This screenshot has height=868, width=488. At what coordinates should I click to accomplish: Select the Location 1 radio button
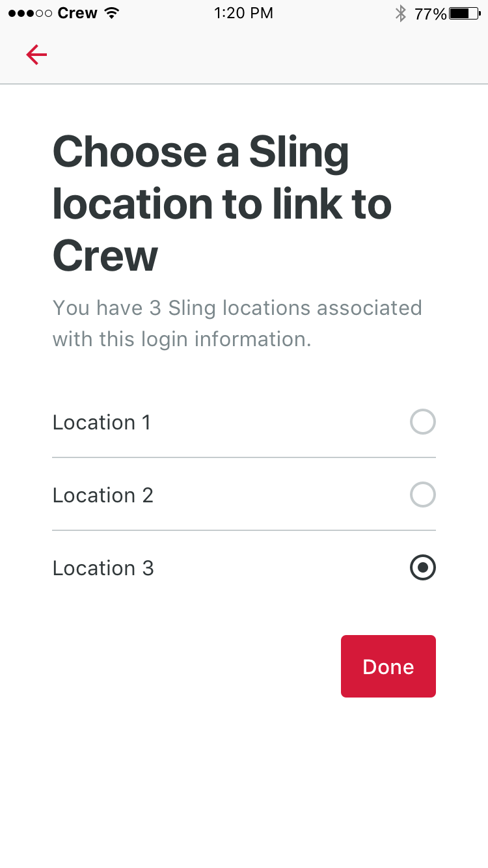(423, 422)
